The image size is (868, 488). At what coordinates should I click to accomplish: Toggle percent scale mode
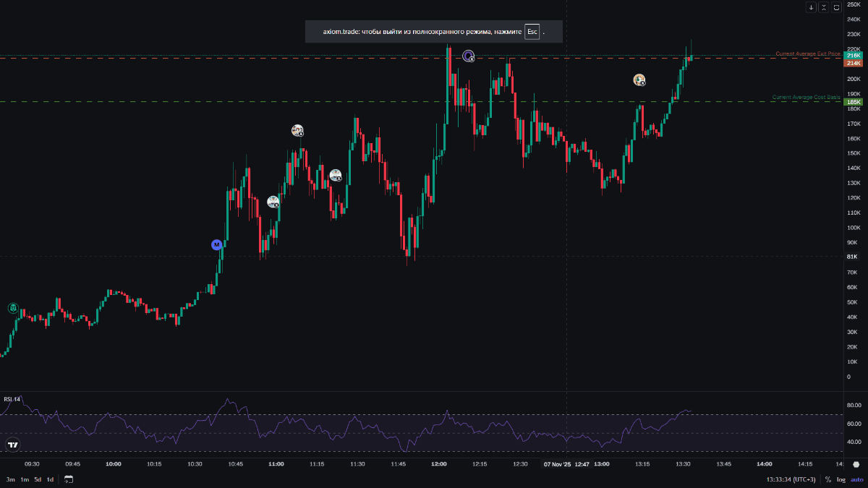pyautogui.click(x=828, y=479)
